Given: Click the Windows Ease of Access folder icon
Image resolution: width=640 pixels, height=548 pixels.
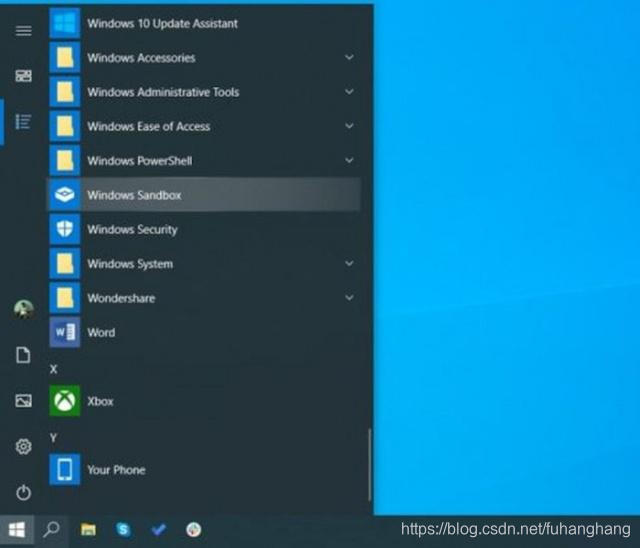Looking at the screenshot, I should point(65,126).
